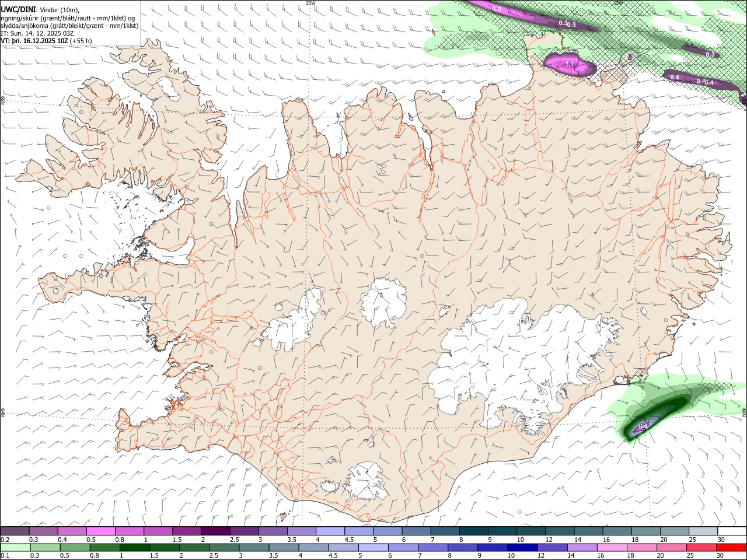Click the 1.1 precipitation label in the north
747x560 pixels.
coord(570,64)
